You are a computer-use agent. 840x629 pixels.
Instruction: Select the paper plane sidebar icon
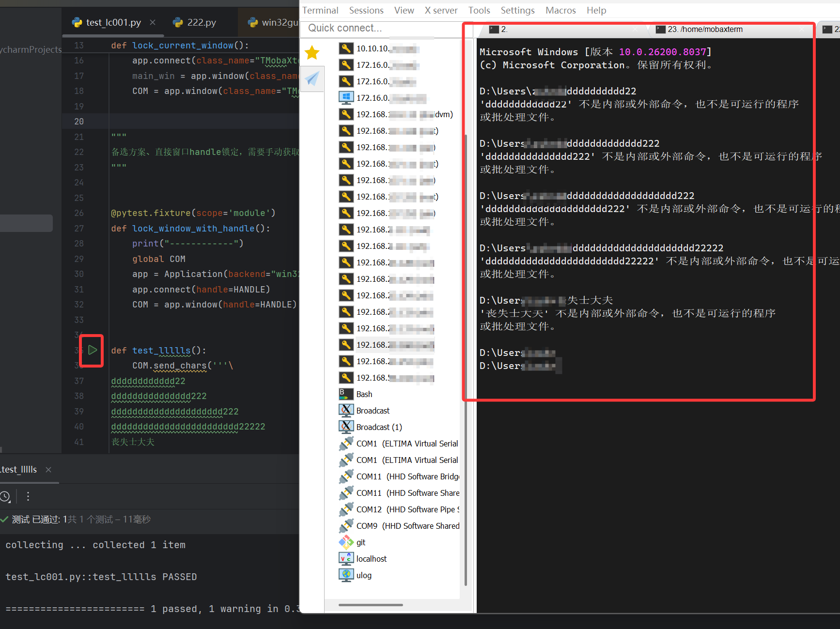[312, 78]
